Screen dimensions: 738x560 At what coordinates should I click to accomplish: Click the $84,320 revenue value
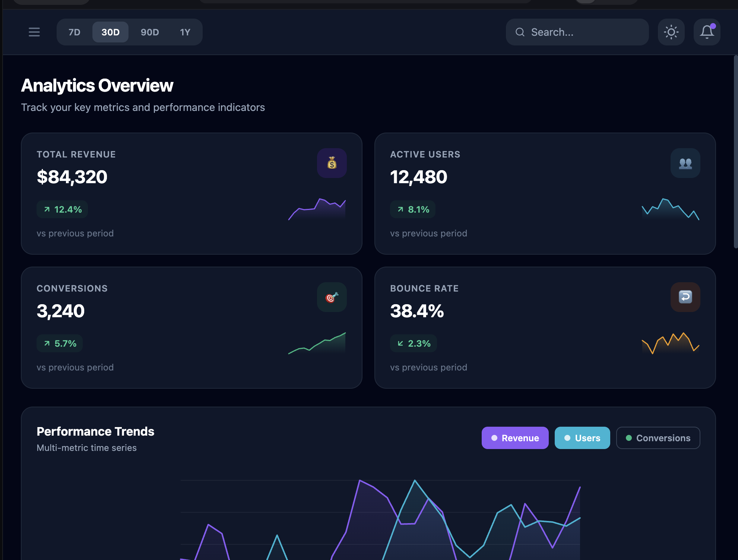[72, 177]
